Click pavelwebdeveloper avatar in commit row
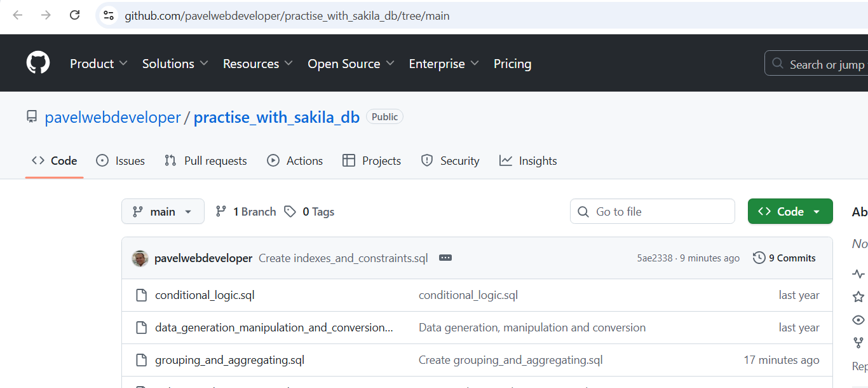 pyautogui.click(x=140, y=258)
